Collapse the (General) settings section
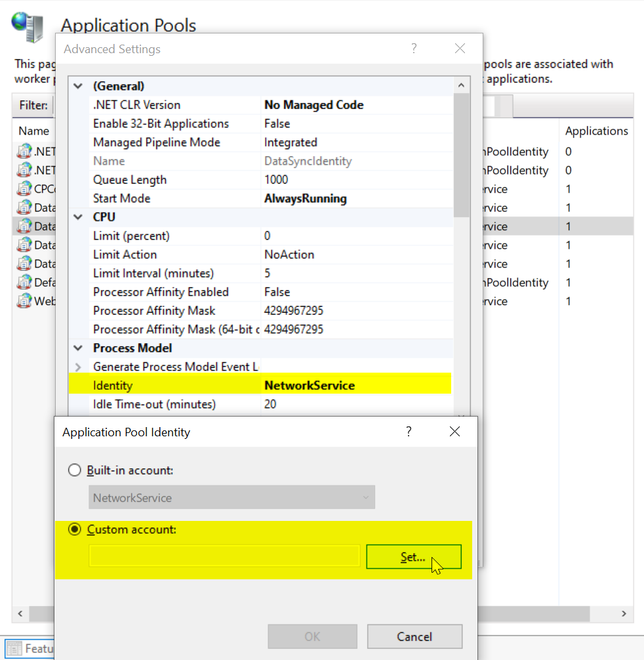Image resolution: width=644 pixels, height=660 pixels. (x=79, y=86)
